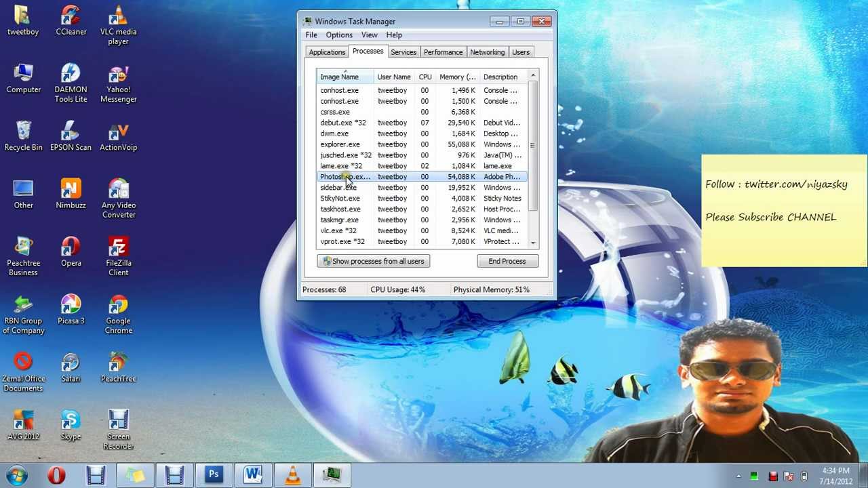Launch Google Chrome desktop icon
This screenshot has width=868, height=488.
118,314
